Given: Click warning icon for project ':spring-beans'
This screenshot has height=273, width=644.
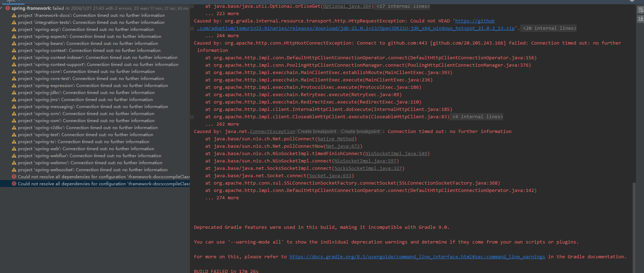Looking at the screenshot, I should 14,43.
